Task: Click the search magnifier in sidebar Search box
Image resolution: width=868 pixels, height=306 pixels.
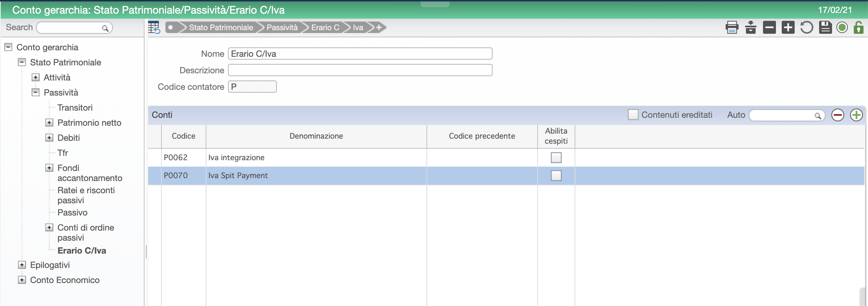Action: click(105, 28)
